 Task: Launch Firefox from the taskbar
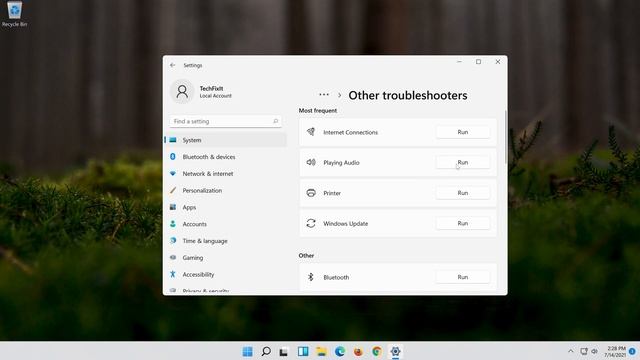coord(358,351)
